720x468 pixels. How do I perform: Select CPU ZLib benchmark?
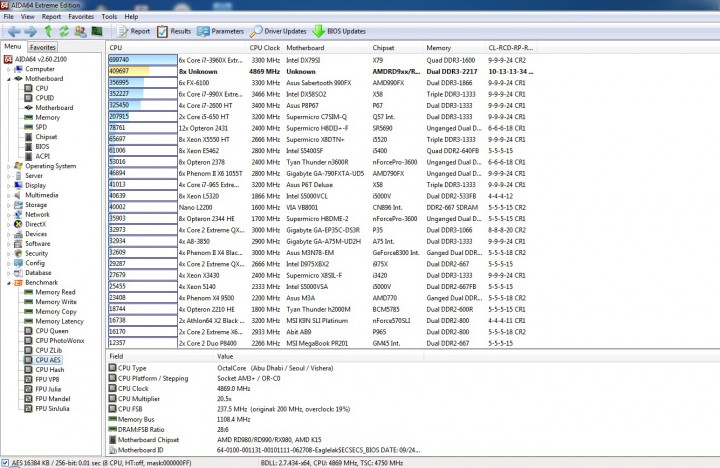[49, 350]
